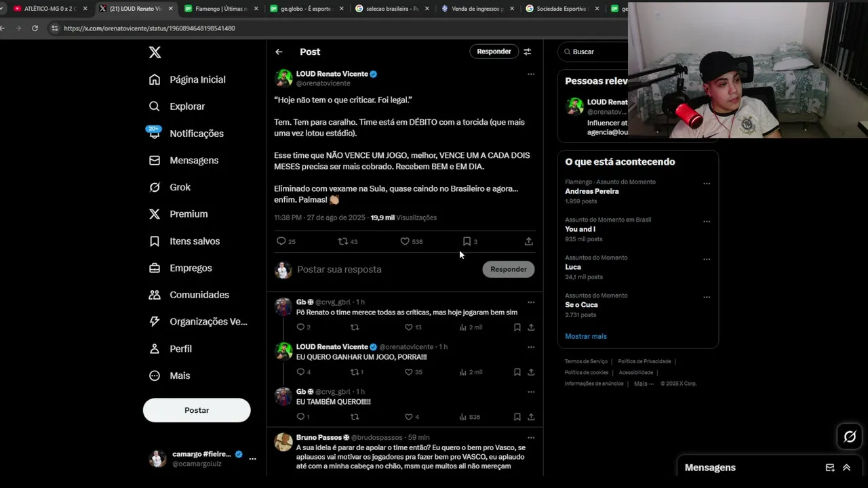The image size is (868, 488).
Task: Go to Página Inicial
Action: pos(187,79)
